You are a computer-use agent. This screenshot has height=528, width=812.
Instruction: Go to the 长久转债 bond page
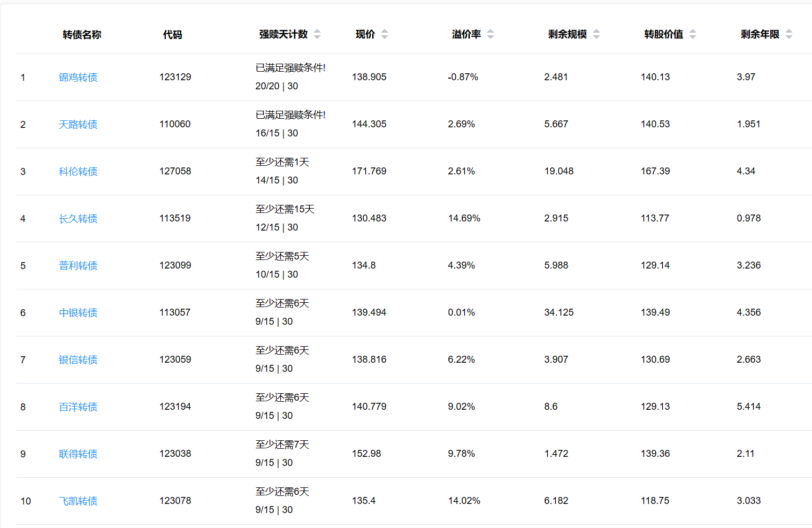pos(78,219)
